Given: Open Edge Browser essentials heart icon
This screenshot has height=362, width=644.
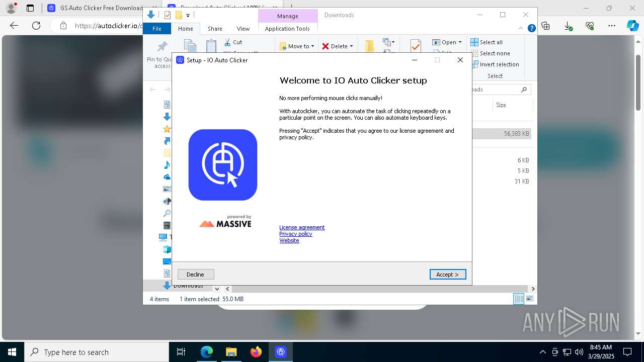Looking at the screenshot, I should point(590,26).
